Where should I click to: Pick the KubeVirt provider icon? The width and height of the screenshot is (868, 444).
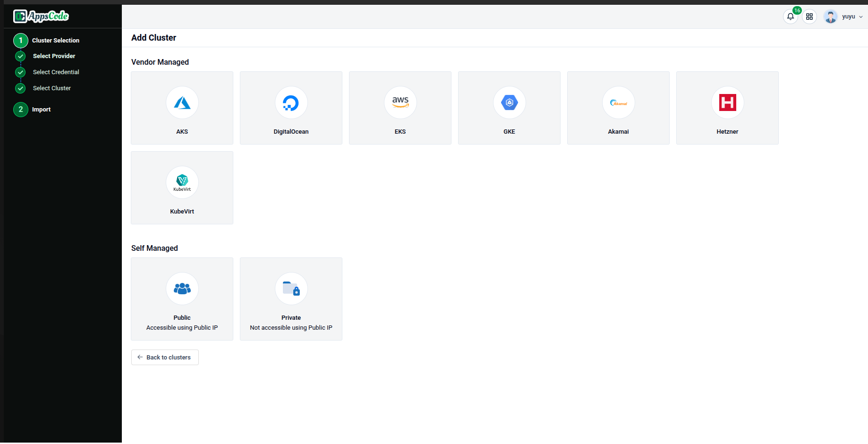(x=182, y=182)
